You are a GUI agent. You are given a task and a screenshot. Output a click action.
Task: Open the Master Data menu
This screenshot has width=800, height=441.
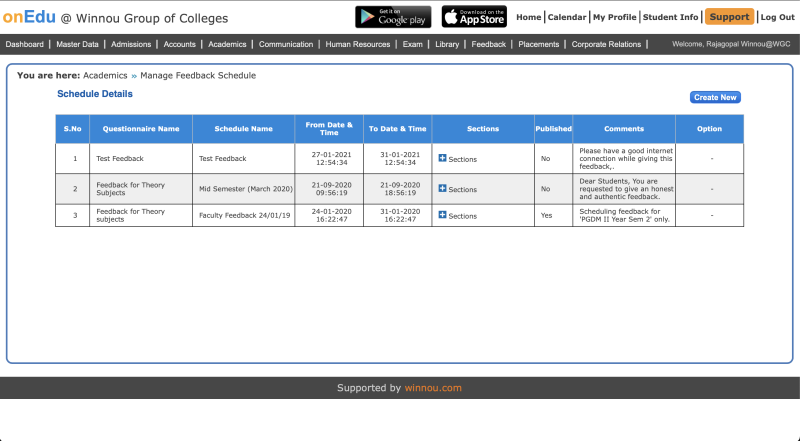coord(78,44)
